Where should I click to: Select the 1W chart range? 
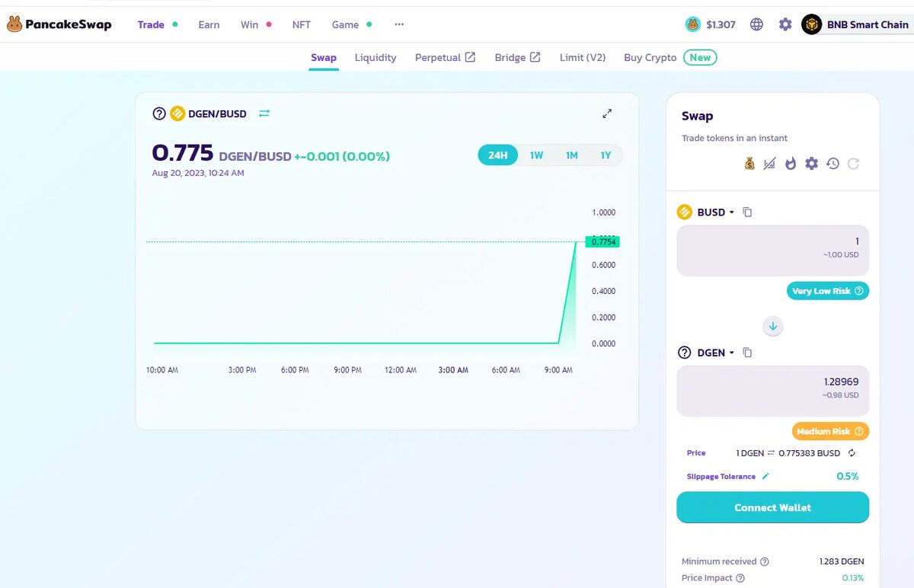pyautogui.click(x=536, y=155)
